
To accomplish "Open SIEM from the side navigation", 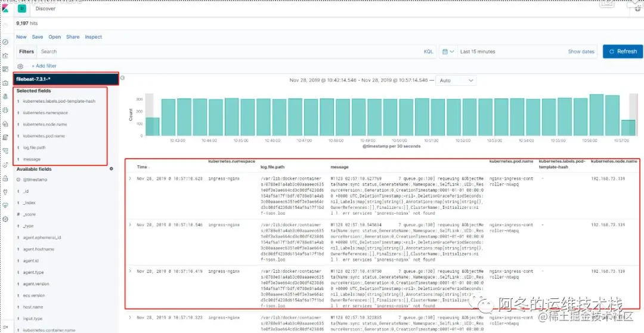I will coord(5,178).
